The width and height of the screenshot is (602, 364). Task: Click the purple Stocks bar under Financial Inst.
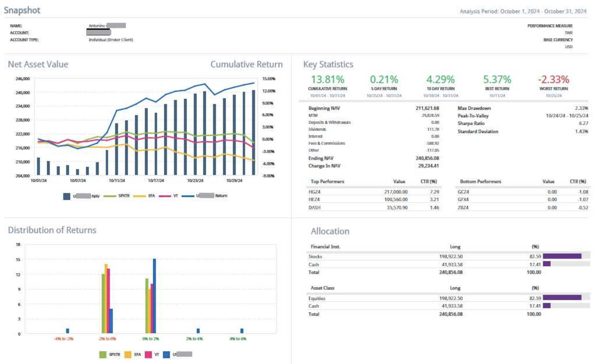point(562,256)
